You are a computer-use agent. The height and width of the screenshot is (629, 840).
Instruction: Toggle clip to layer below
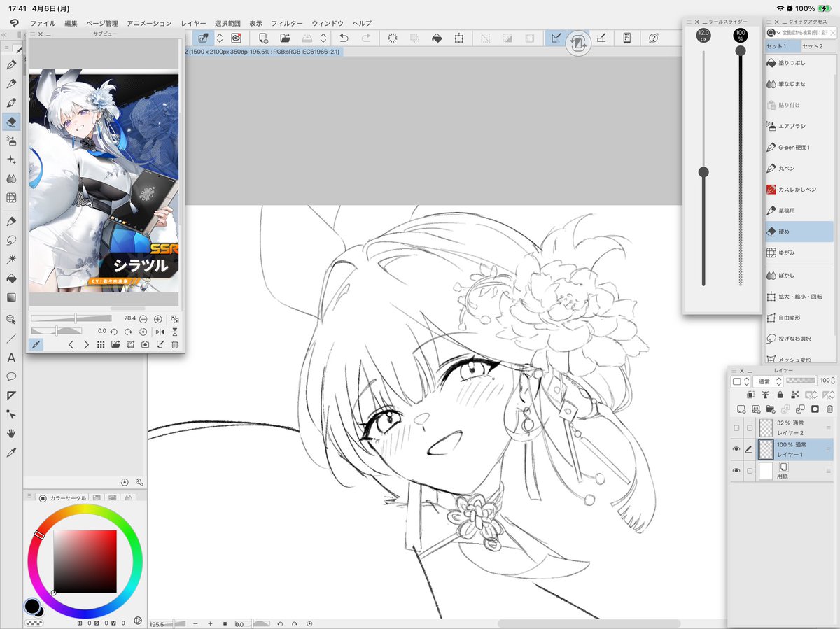click(x=750, y=395)
